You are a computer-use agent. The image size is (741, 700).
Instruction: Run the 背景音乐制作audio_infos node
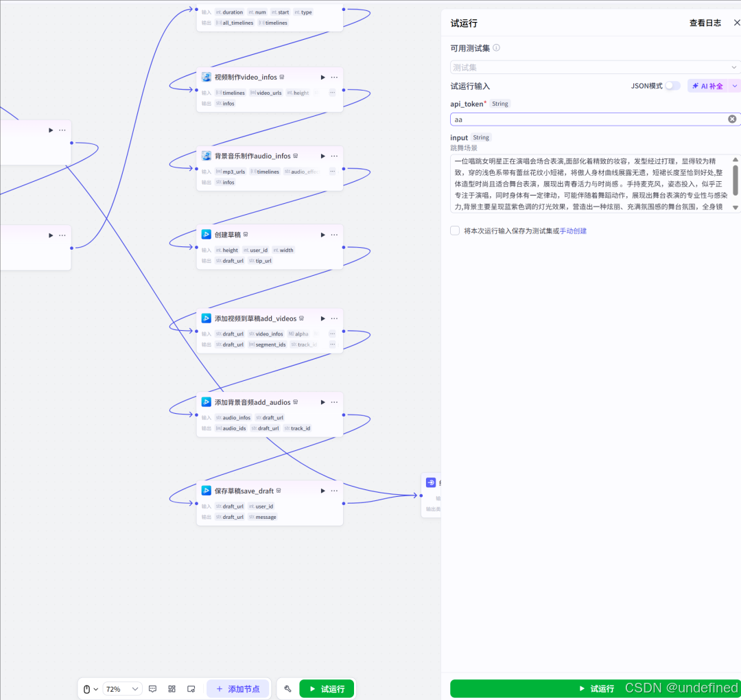[322, 156]
